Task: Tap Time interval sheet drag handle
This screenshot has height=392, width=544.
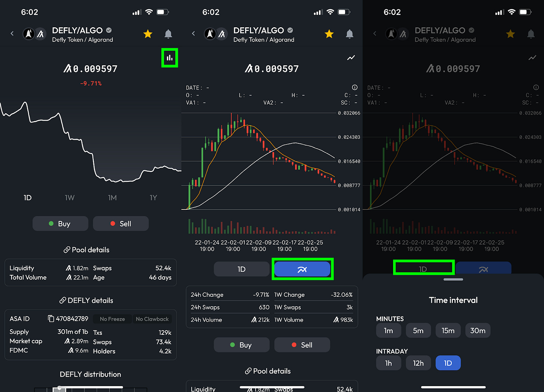Action: click(453, 279)
